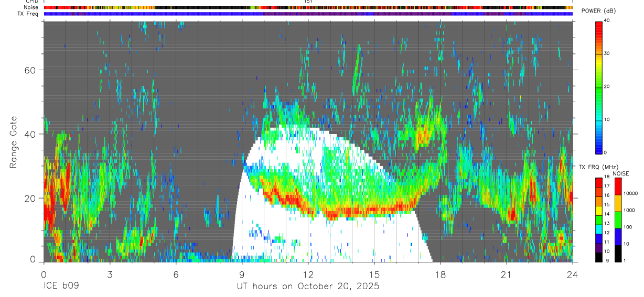This screenshot has width=644, height=297.
Task: Click the 10000 tick on the noise scale
Action: click(631, 193)
